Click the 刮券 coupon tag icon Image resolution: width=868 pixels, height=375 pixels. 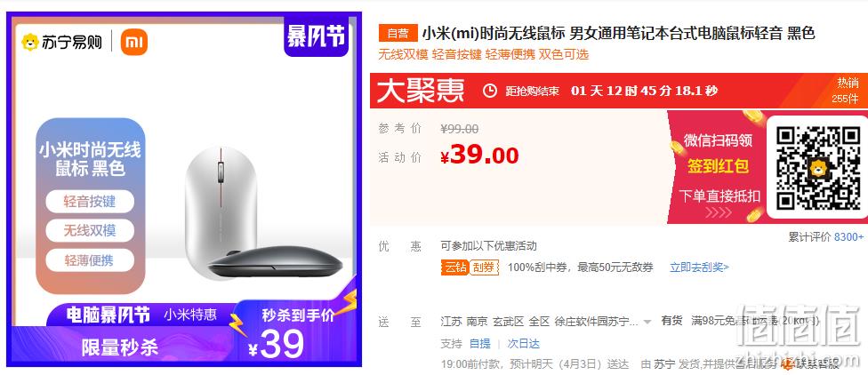485,267
